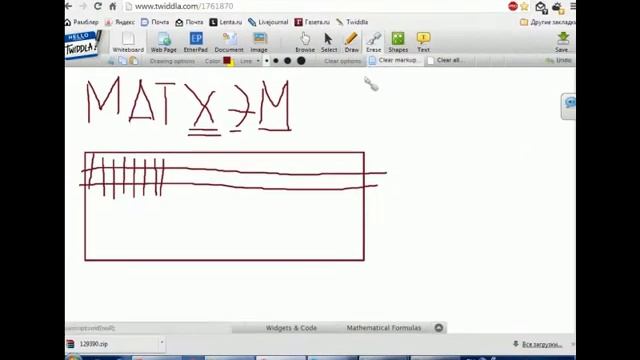
Task: Select the Text tool
Action: pyautogui.click(x=423, y=42)
